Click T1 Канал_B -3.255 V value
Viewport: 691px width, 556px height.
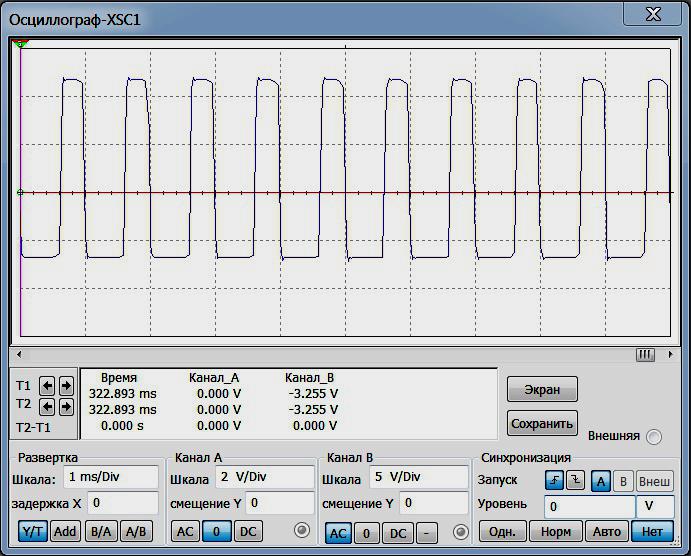(313, 393)
